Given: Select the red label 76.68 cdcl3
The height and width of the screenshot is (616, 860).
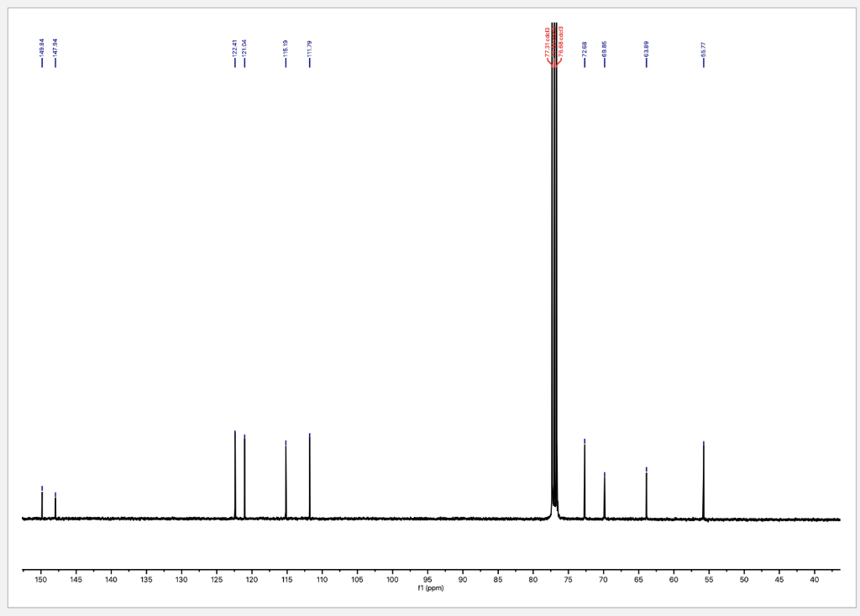Looking at the screenshot, I should point(560,42).
